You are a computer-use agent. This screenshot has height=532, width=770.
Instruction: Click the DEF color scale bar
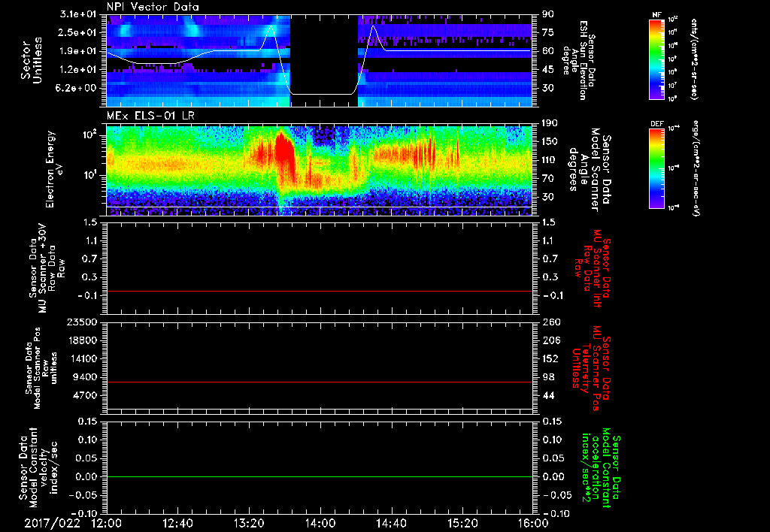tap(657, 168)
